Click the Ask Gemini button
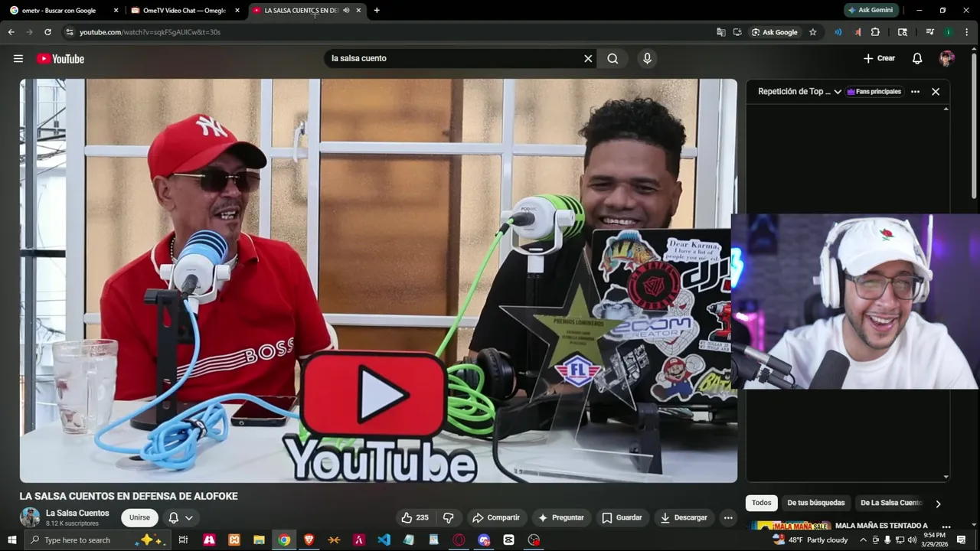 (871, 11)
